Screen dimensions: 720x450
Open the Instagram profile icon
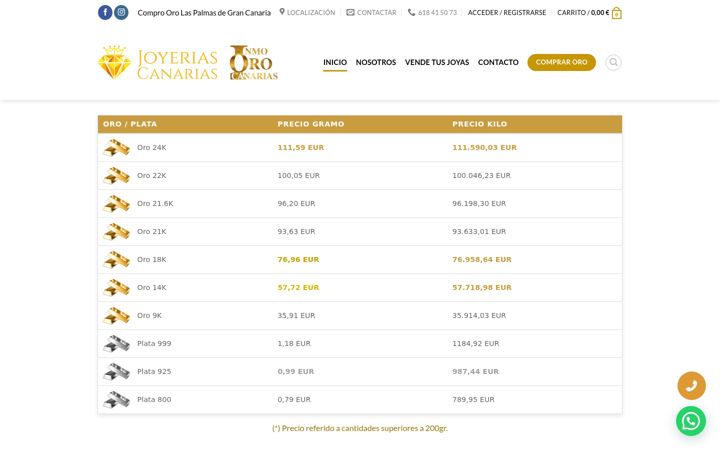[121, 12]
